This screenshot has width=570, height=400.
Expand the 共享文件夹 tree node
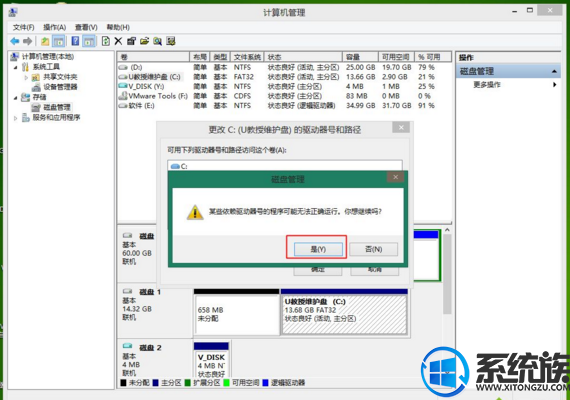coord(26,77)
